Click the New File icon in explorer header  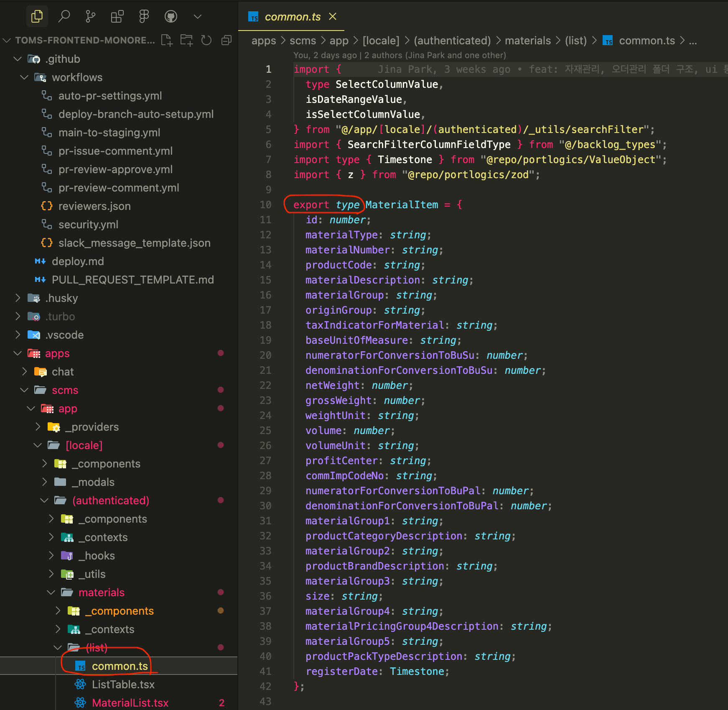coord(167,40)
